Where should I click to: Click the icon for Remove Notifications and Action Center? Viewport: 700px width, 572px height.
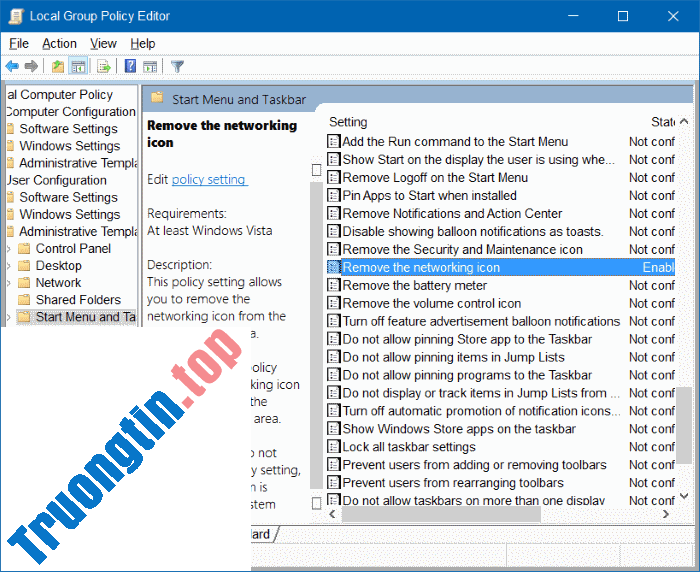point(333,213)
